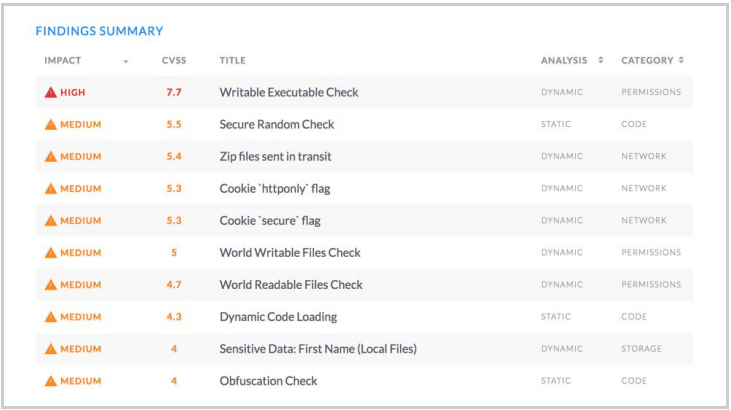Select the 5.4 CVSS score
Screen dimensions: 731x410
pos(174,156)
